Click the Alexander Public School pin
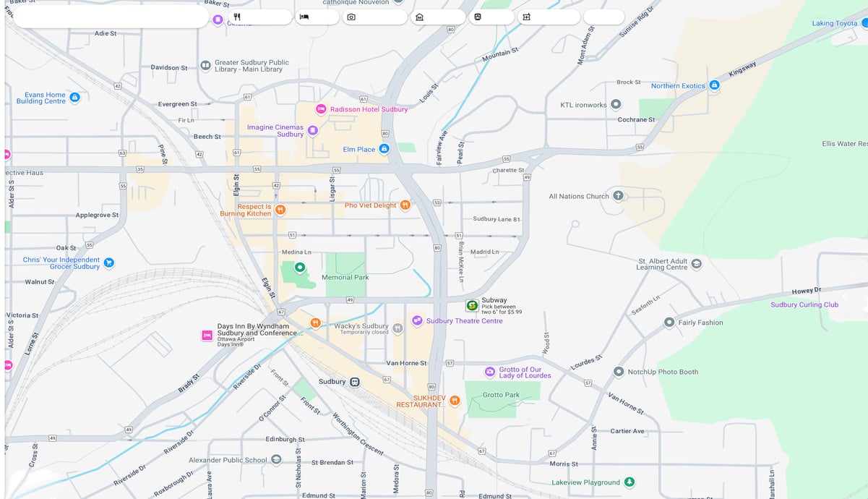The width and height of the screenshot is (868, 499). pyautogui.click(x=275, y=460)
